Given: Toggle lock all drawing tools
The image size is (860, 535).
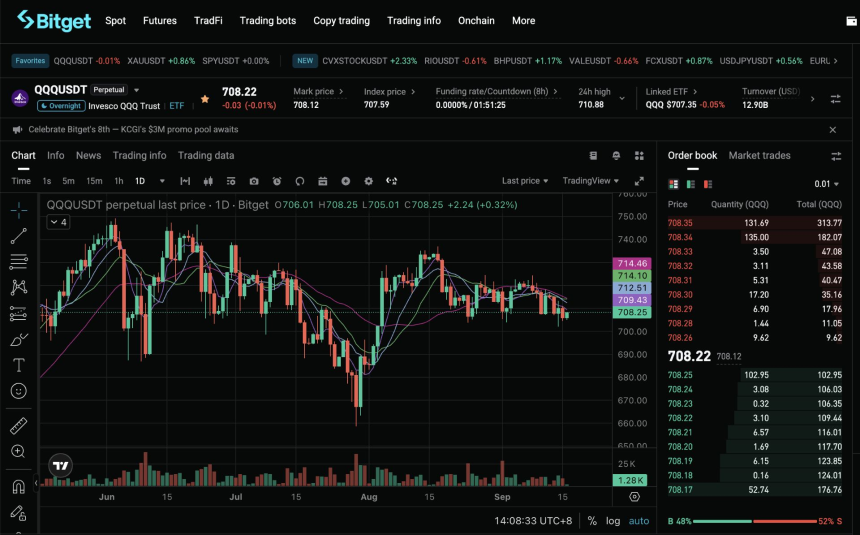Looking at the screenshot, I should coord(19,513).
